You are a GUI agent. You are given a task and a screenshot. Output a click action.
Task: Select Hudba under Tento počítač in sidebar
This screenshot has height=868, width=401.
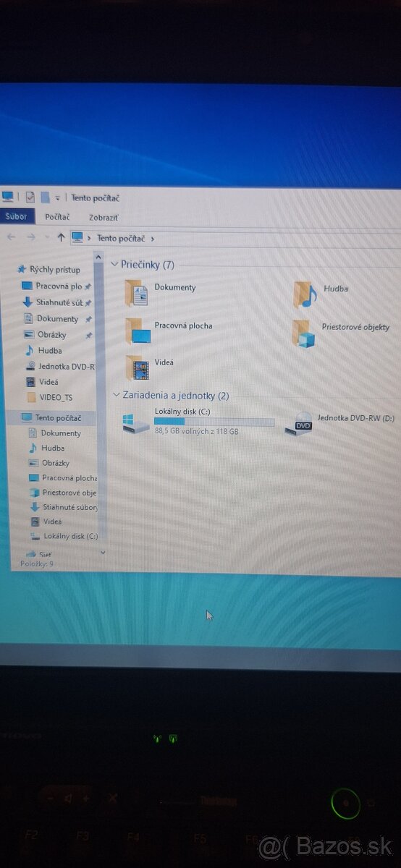pyautogui.click(x=53, y=448)
